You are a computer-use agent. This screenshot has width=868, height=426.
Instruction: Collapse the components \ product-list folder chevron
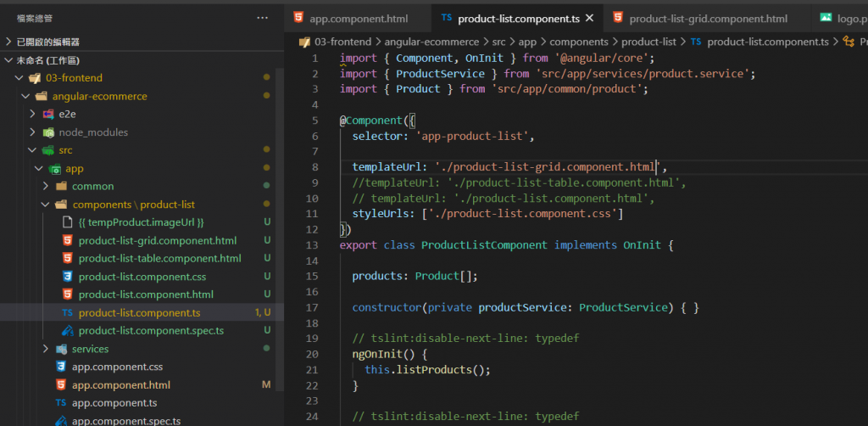(x=46, y=205)
